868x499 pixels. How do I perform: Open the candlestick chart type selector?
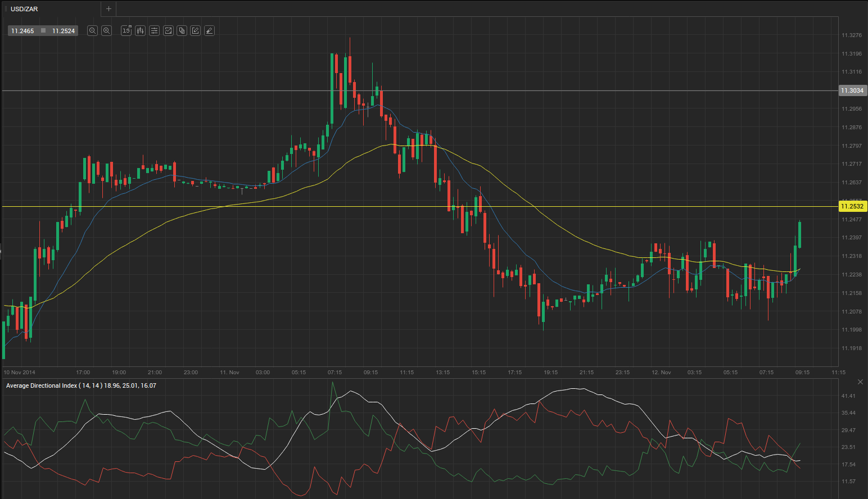pyautogui.click(x=140, y=31)
